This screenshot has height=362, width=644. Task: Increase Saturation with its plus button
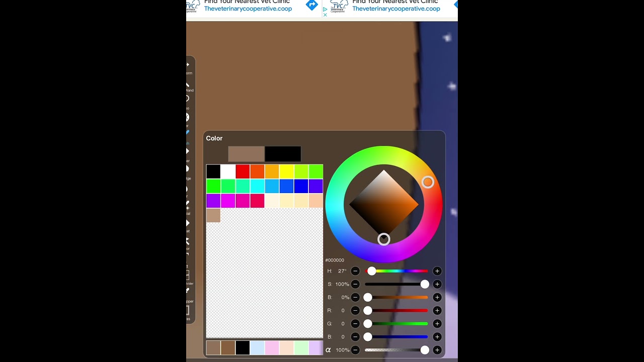[437, 284]
